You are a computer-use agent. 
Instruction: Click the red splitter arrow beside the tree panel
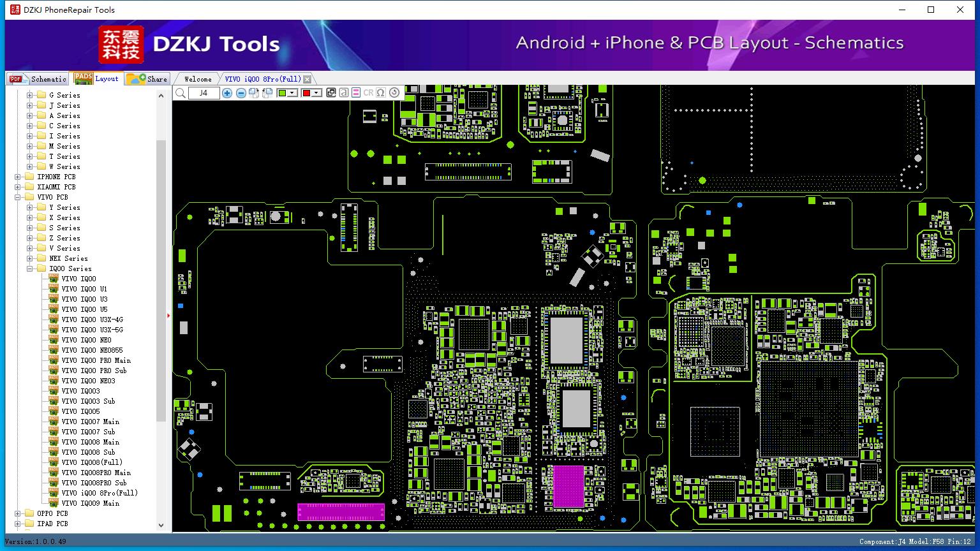168,315
